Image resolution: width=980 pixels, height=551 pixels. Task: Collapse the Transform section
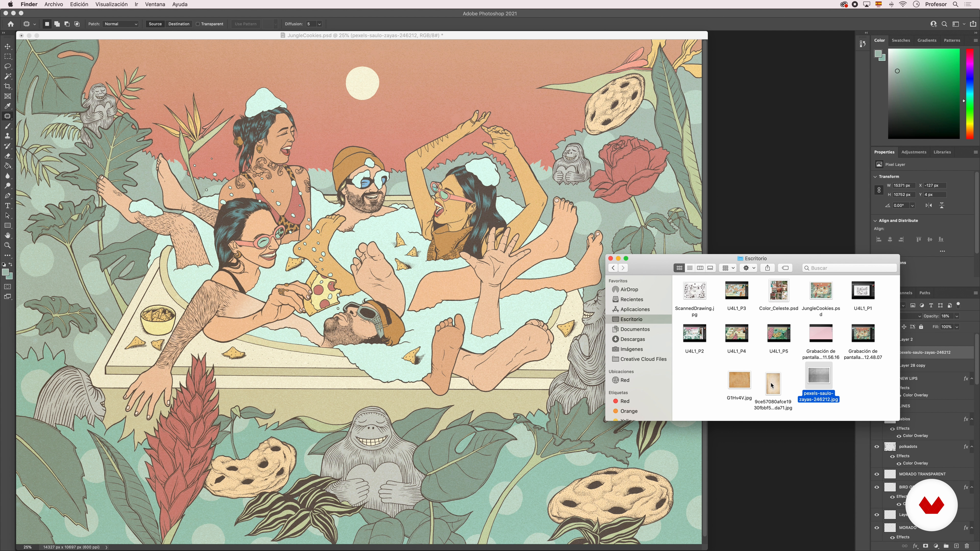(x=875, y=177)
